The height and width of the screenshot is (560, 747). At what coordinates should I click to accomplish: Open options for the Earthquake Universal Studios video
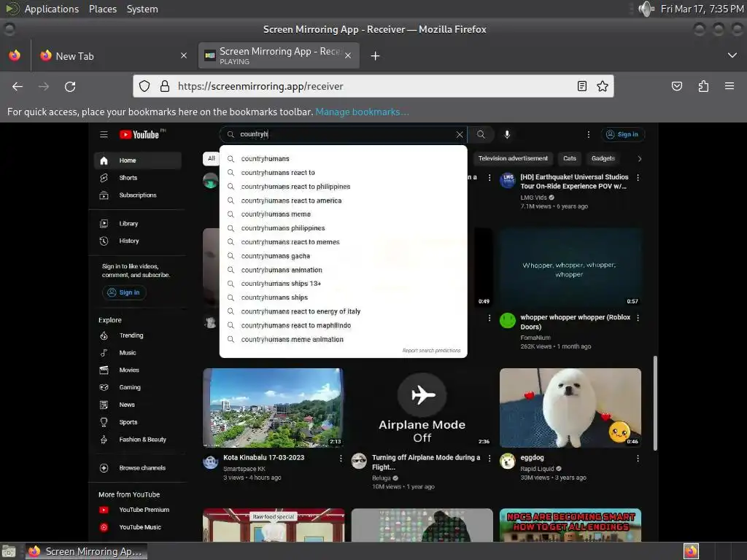click(638, 178)
